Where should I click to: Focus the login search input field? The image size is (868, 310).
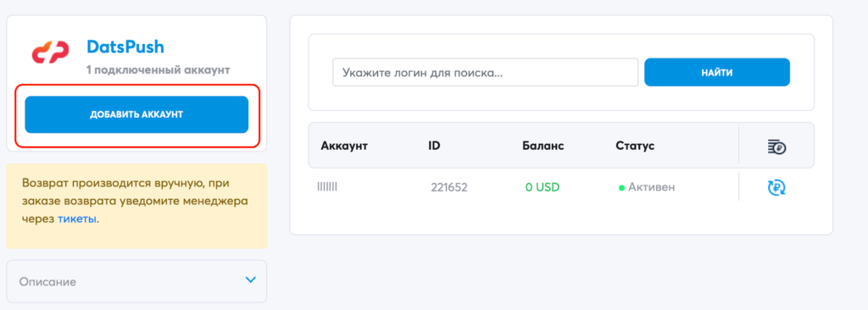click(486, 72)
